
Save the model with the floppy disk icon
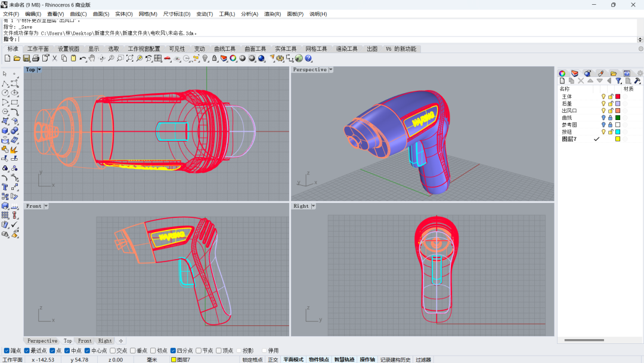pyautogui.click(x=26, y=59)
